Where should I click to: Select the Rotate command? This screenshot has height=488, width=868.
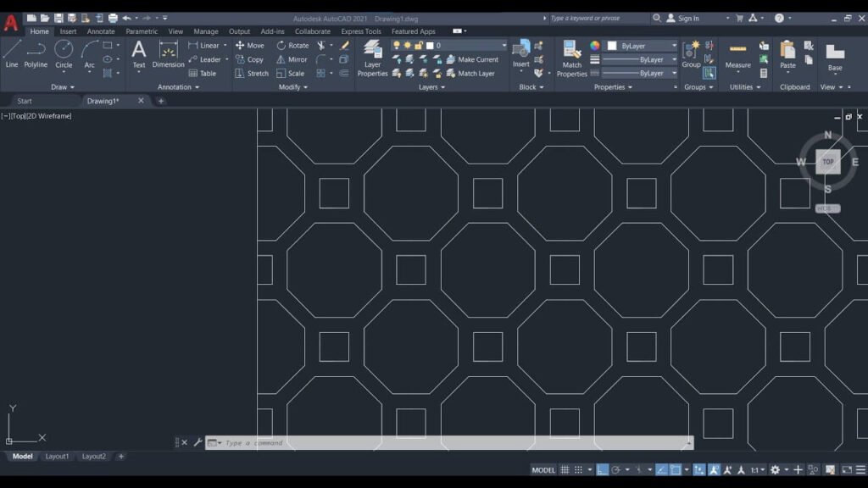292,46
